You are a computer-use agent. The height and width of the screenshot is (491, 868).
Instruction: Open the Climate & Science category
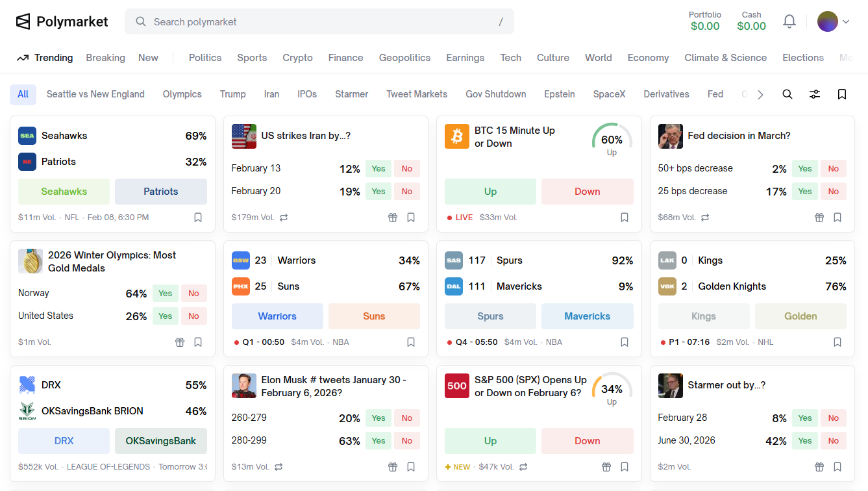coord(726,58)
